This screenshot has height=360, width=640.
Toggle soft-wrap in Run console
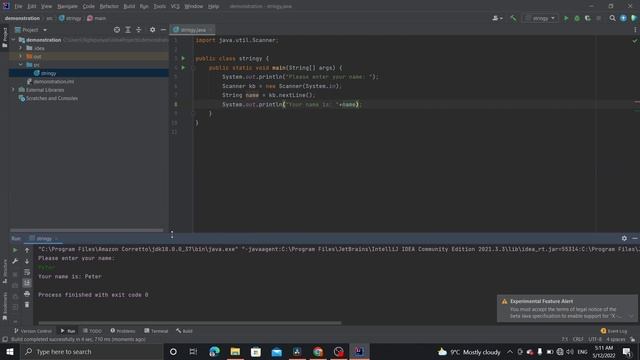click(x=27, y=272)
